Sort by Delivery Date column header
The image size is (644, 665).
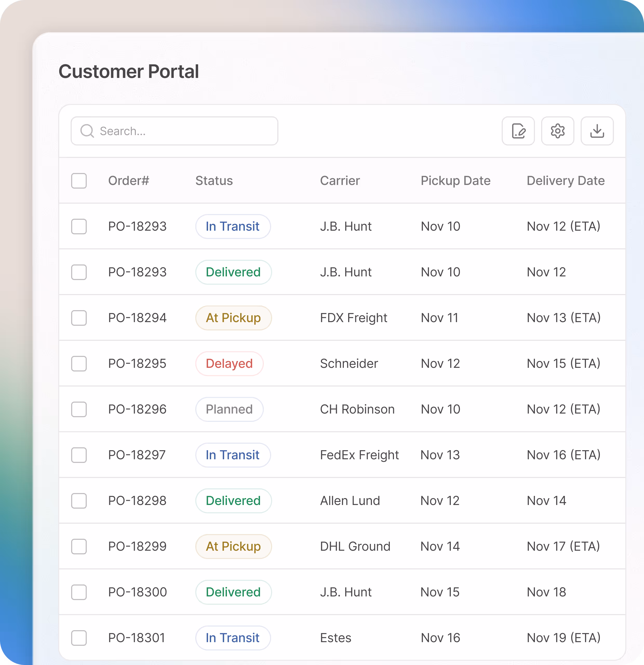565,181
